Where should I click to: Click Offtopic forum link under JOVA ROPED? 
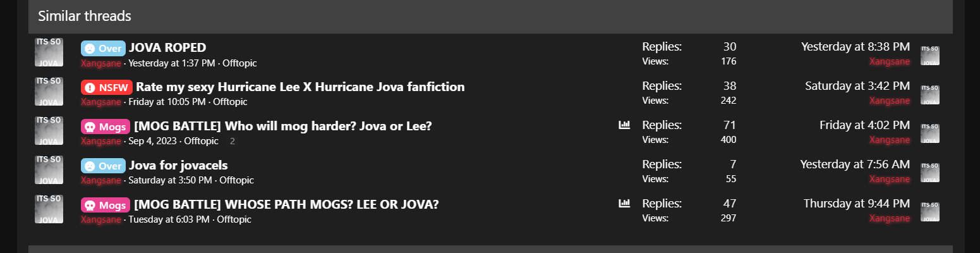tap(239, 63)
